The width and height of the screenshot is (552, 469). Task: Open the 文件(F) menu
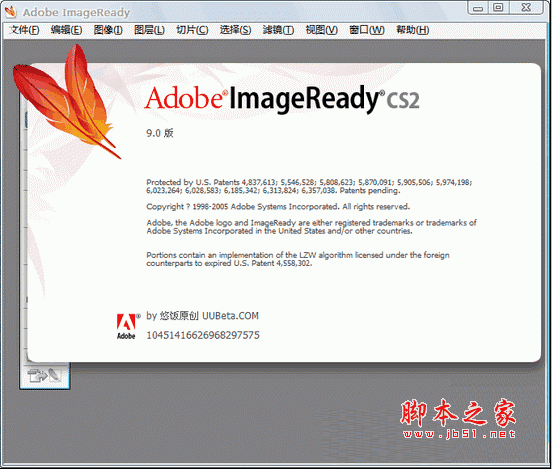point(24,30)
